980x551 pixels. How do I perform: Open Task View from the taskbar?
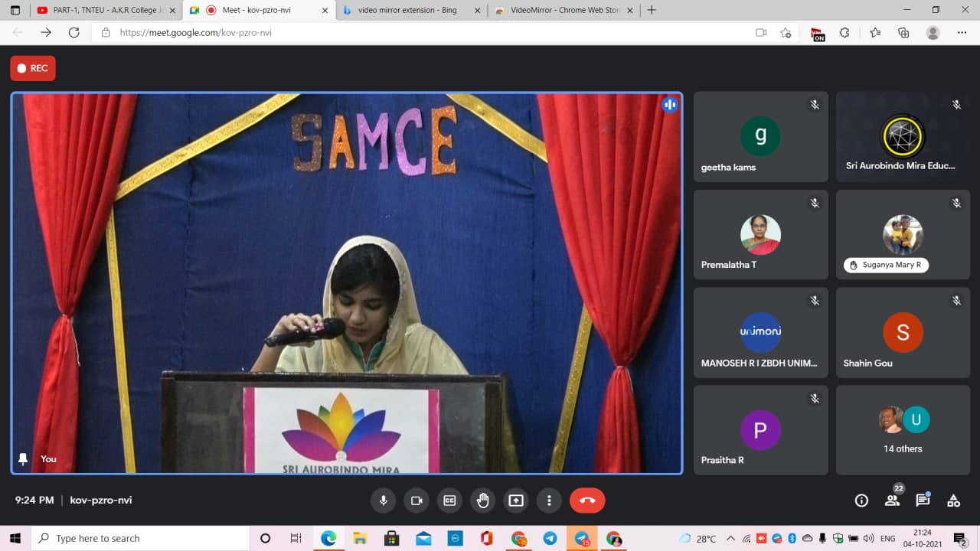[x=296, y=538]
